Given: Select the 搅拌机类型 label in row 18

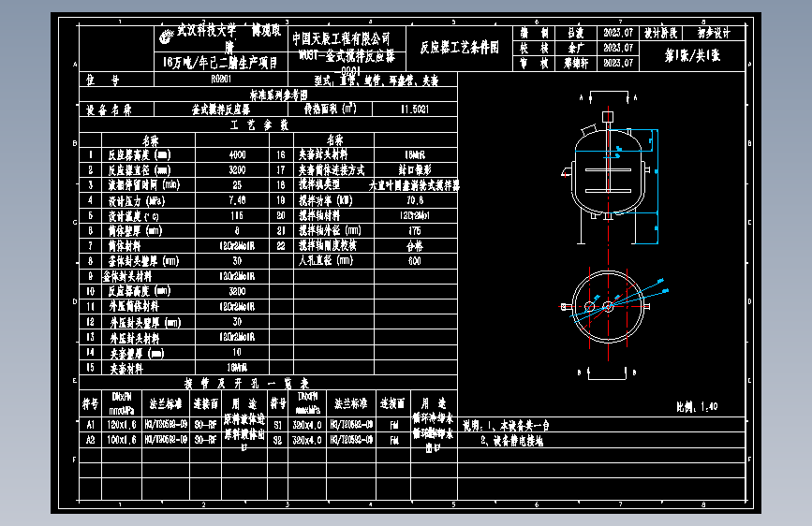Looking at the screenshot, I should click(x=319, y=184).
